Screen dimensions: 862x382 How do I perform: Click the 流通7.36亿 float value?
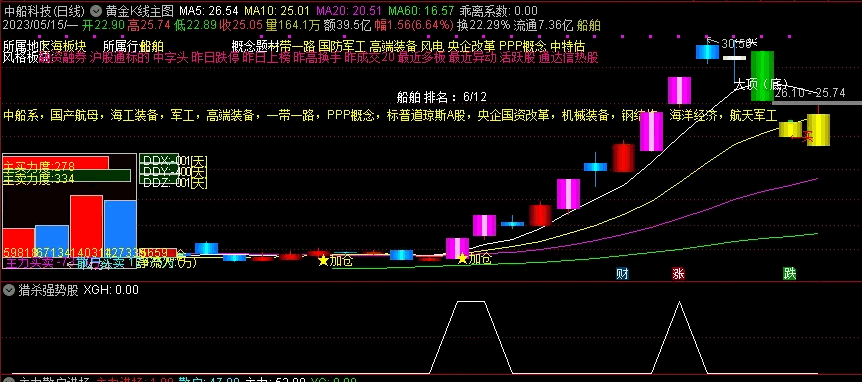[x=543, y=25]
